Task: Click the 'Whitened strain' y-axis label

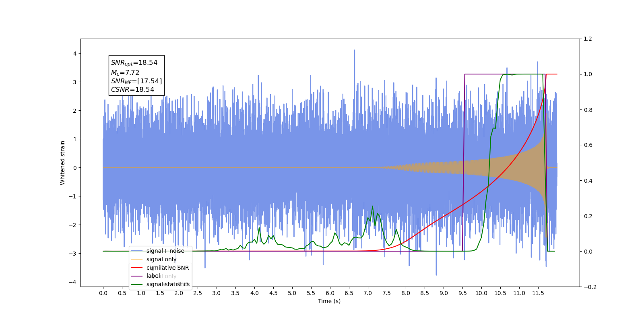Action: pyautogui.click(x=63, y=163)
